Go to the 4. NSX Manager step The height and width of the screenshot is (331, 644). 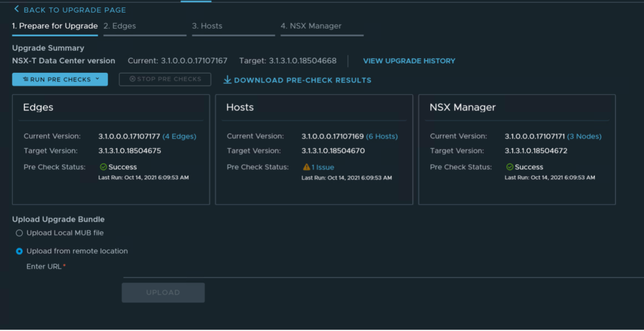pos(311,26)
